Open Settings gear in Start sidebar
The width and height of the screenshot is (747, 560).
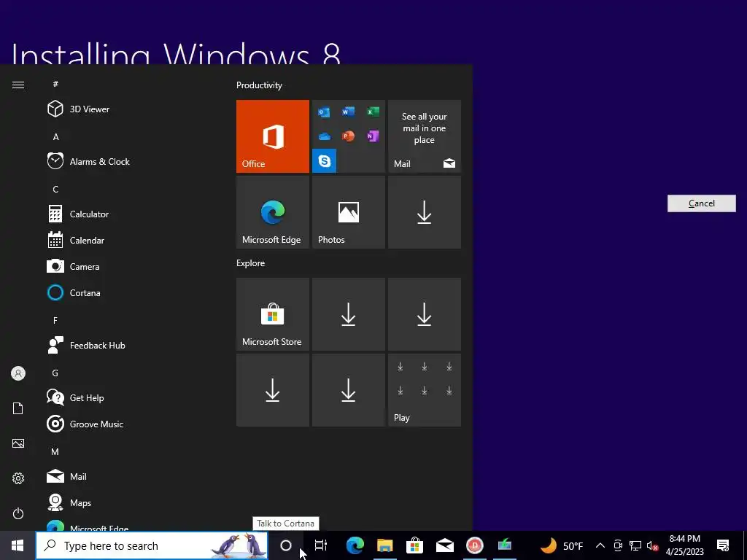pyautogui.click(x=18, y=478)
